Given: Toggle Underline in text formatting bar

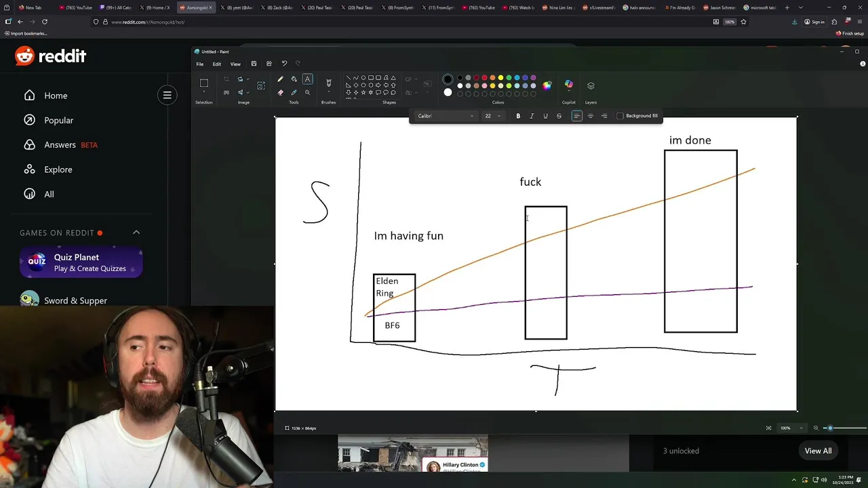Looking at the screenshot, I should tap(545, 116).
